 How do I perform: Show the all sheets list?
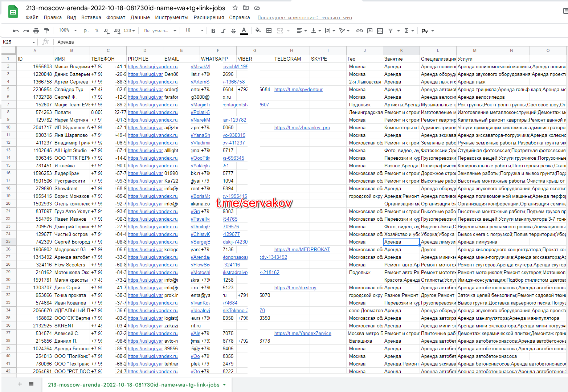31,384
